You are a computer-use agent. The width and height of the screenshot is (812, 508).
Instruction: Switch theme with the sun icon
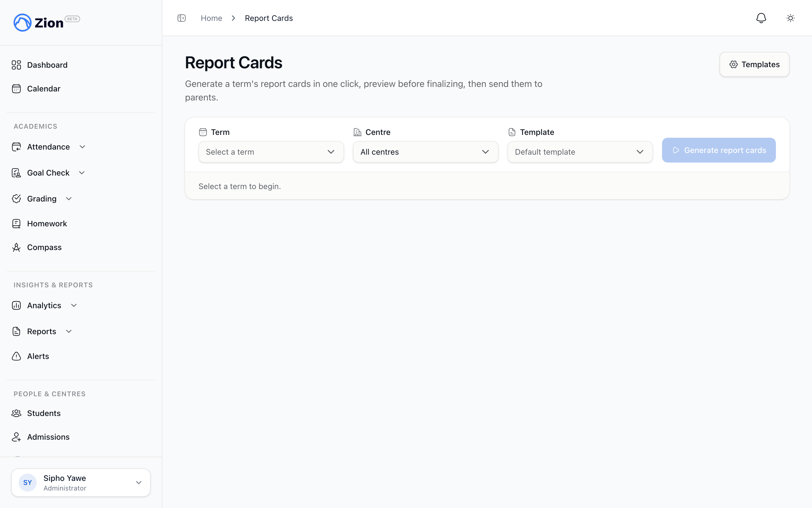(x=791, y=18)
